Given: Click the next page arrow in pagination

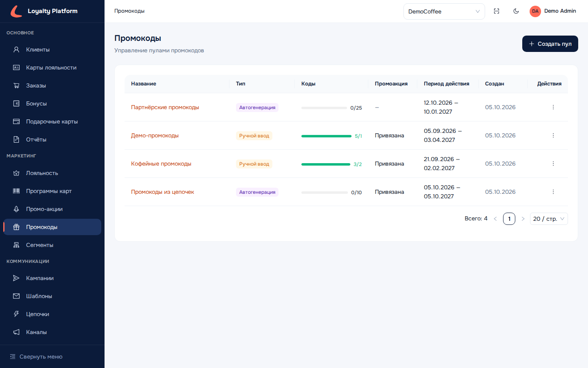Looking at the screenshot, I should 523,219.
